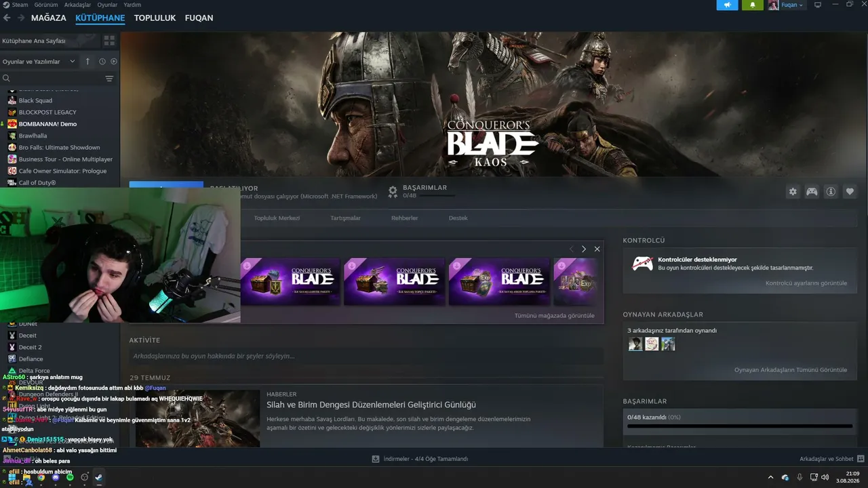The image size is (868, 488).
Task: Open third friend's avatar in Oynayan Arkadaşlar
Action: [x=668, y=344]
